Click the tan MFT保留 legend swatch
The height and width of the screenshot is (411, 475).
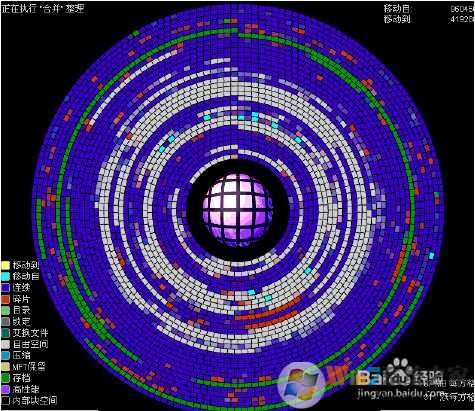pyautogui.click(x=6, y=367)
